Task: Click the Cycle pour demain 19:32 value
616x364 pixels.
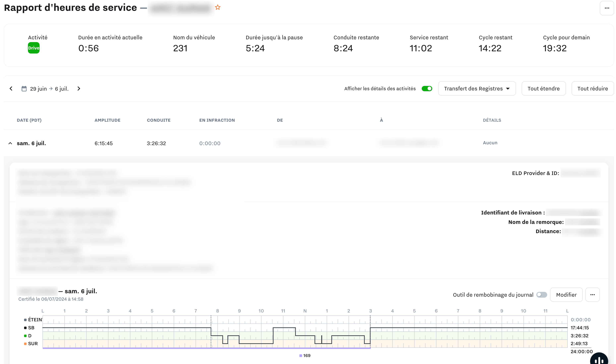Action: pyautogui.click(x=554, y=48)
